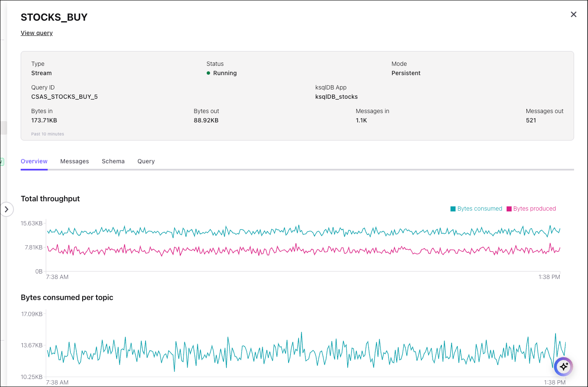This screenshot has width=588, height=387.
Task: Click the 173.71KB bytes in value
Action: (44, 120)
